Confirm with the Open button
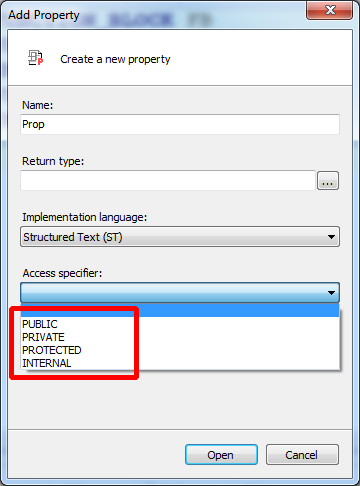 221,454
